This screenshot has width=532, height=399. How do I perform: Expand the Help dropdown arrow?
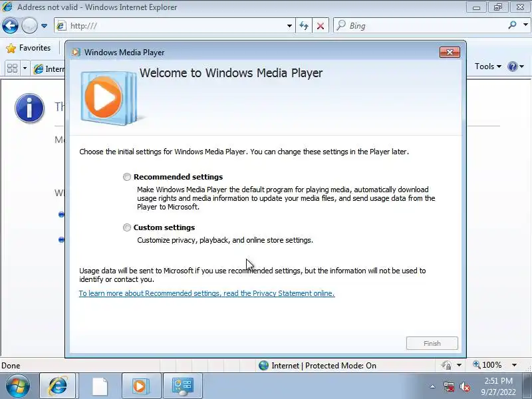point(522,66)
